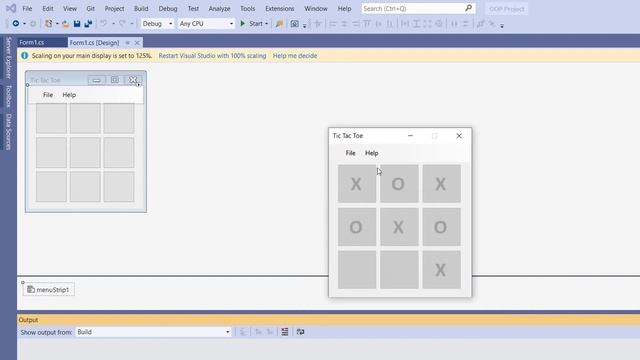Click the Navigate Forward arrow icon
Image resolution: width=640 pixels, height=360 pixels.
(33, 24)
